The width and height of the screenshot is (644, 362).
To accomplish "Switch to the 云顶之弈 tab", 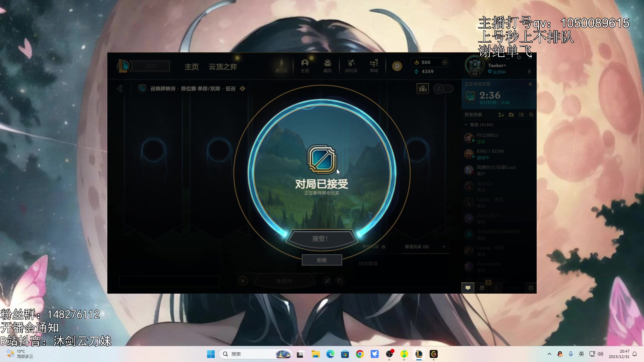I will point(223,67).
